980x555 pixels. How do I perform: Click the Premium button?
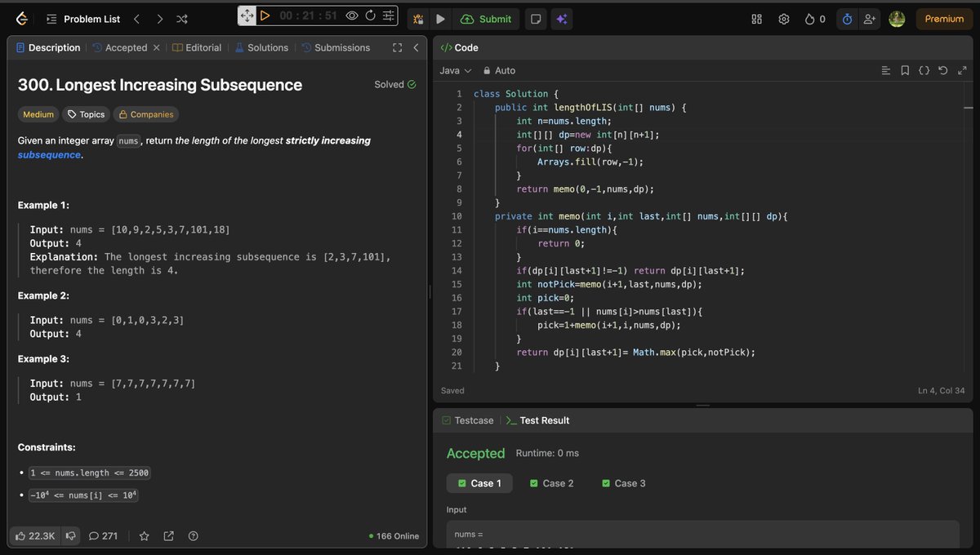click(944, 19)
